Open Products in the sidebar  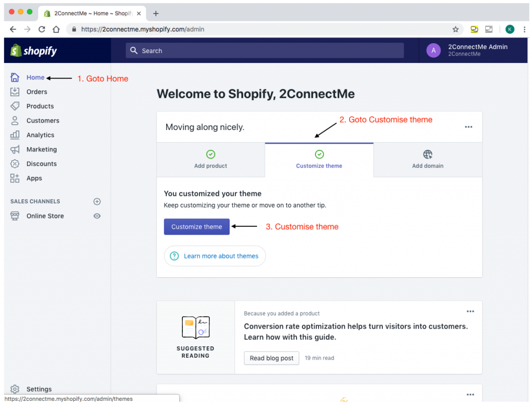(40, 106)
